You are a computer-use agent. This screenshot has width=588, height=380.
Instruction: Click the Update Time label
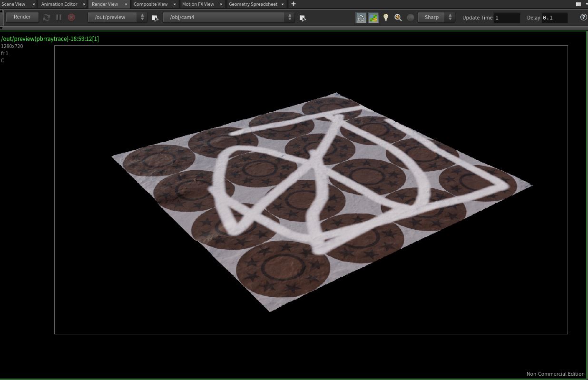coord(477,18)
